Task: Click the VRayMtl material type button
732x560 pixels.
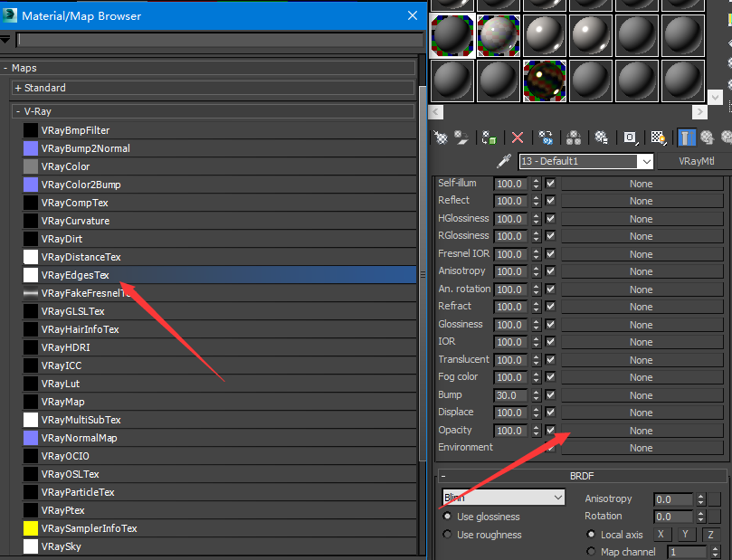Action: click(696, 161)
